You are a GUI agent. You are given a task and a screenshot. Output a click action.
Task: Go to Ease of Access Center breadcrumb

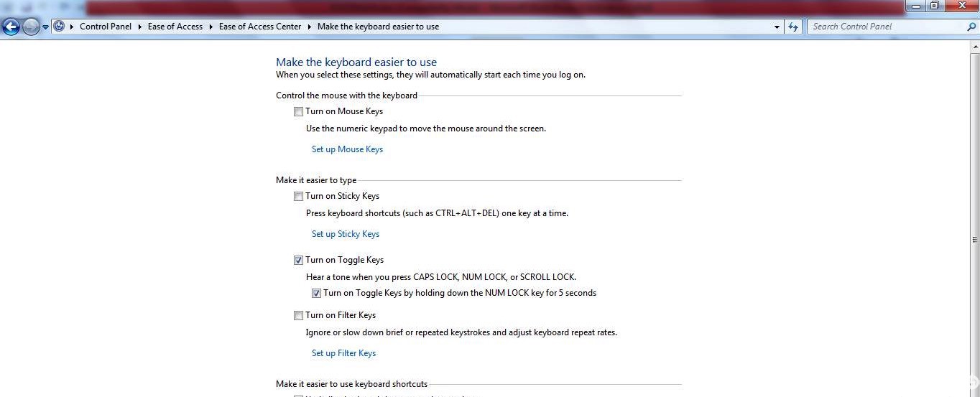[259, 27]
